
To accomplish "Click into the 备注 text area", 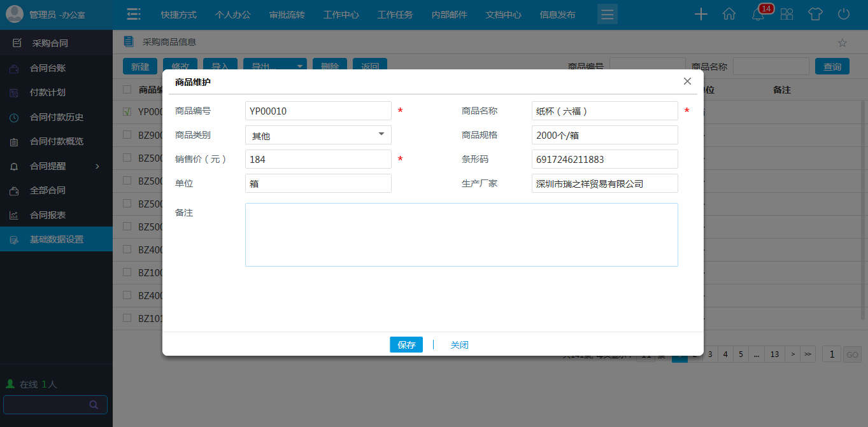I will pos(461,234).
